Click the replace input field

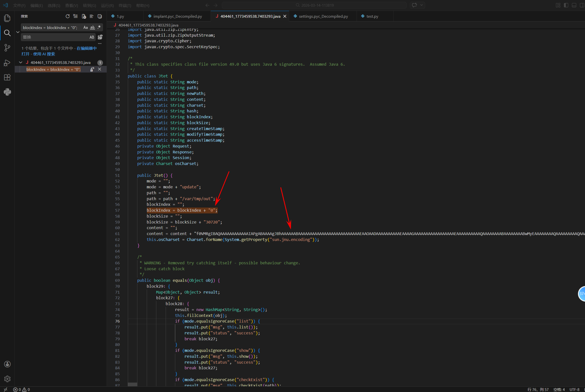pos(55,37)
